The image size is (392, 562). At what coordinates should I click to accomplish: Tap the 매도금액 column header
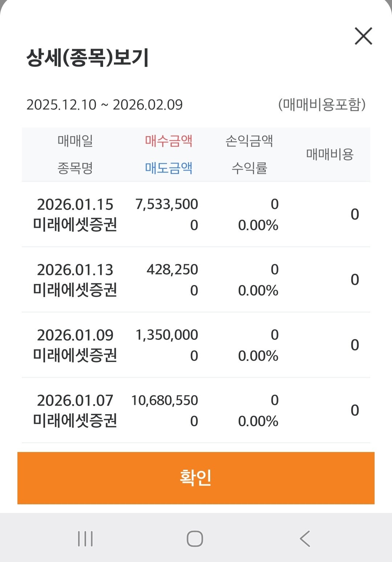coord(169,168)
